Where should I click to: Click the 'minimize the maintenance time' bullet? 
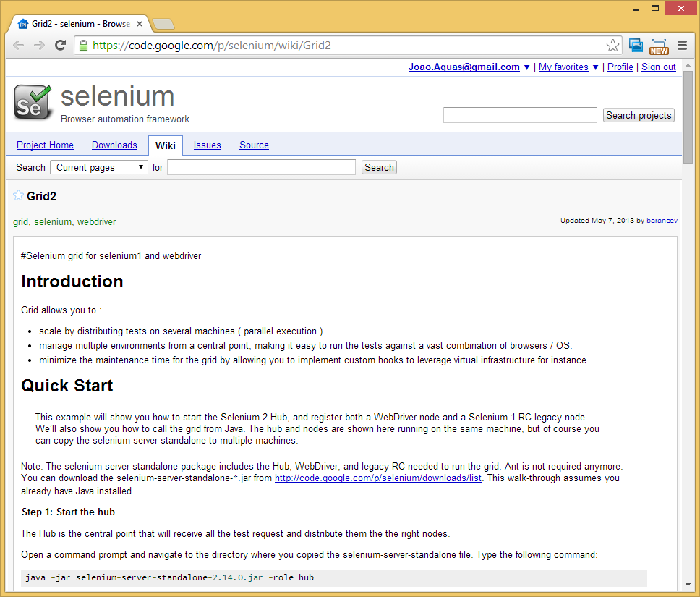click(314, 360)
